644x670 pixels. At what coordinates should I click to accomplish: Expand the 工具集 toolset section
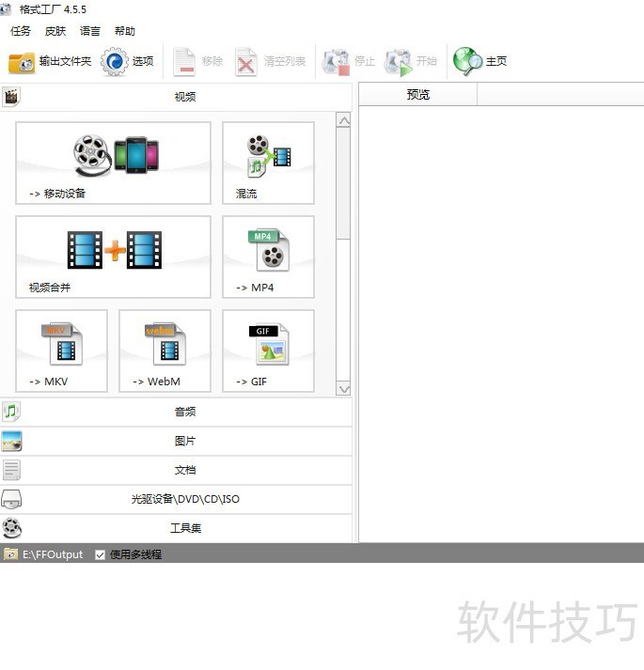184,528
